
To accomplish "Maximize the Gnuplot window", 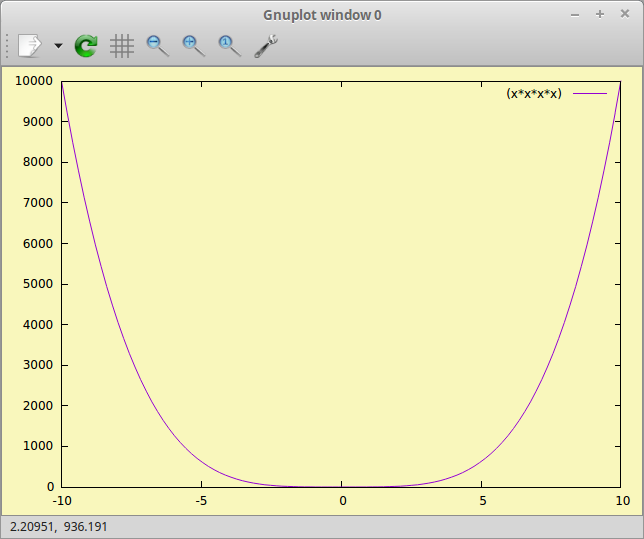I will pyautogui.click(x=600, y=14).
